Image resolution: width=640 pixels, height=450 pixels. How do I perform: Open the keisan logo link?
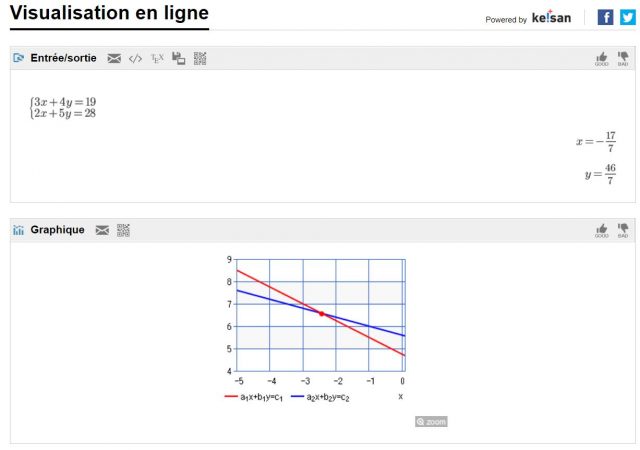point(551,17)
